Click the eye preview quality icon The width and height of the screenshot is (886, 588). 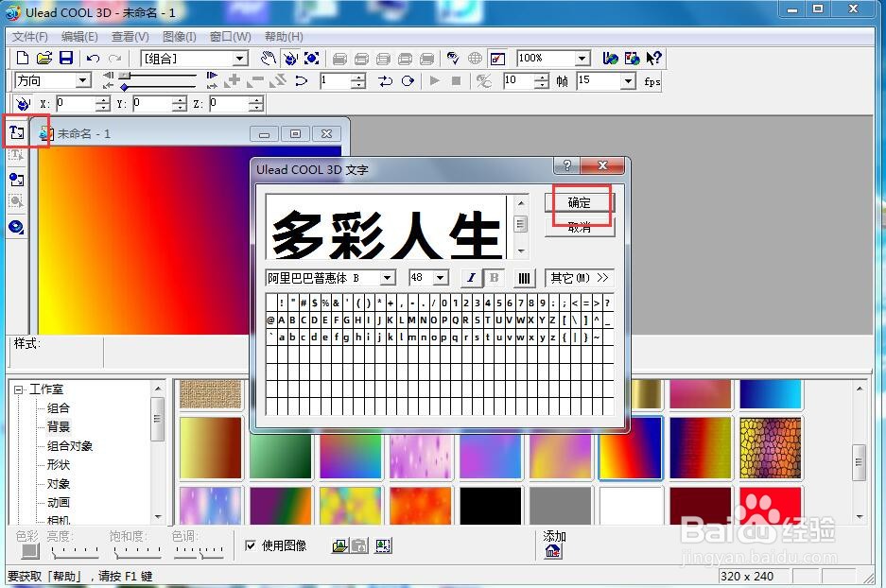click(453, 59)
